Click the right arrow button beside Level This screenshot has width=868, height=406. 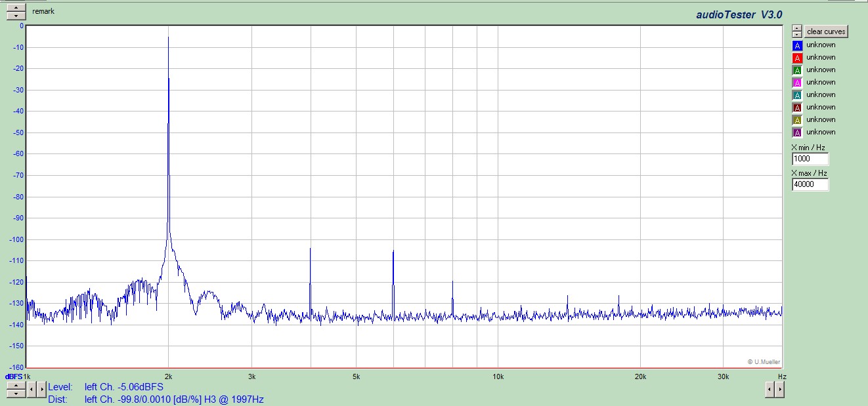click(x=42, y=390)
